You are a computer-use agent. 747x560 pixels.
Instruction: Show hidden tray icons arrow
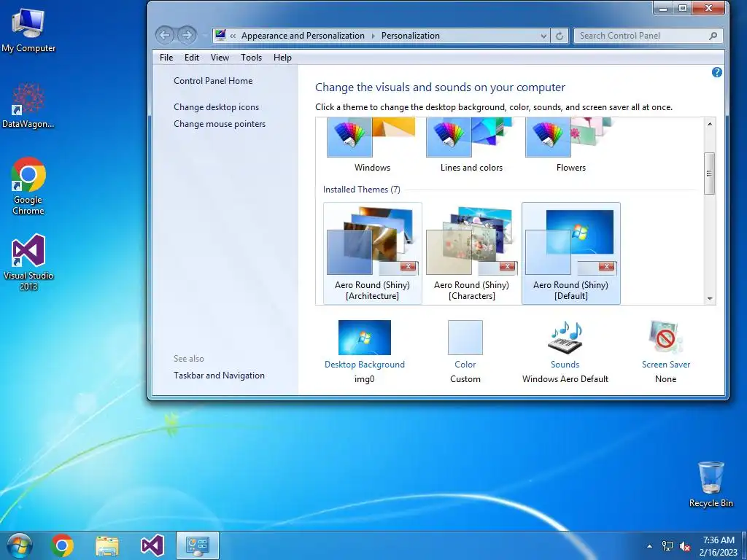click(x=649, y=546)
